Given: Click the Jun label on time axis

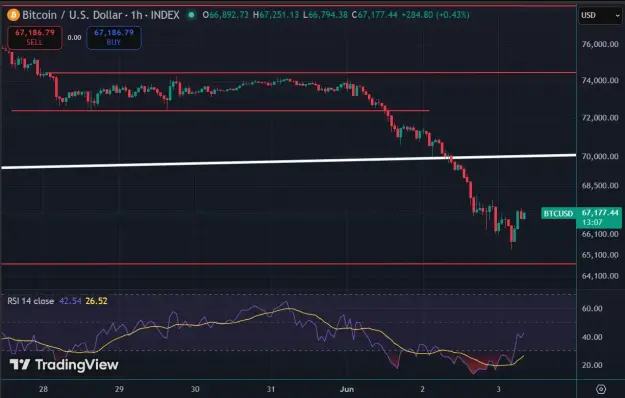Looking at the screenshot, I should (347, 389).
